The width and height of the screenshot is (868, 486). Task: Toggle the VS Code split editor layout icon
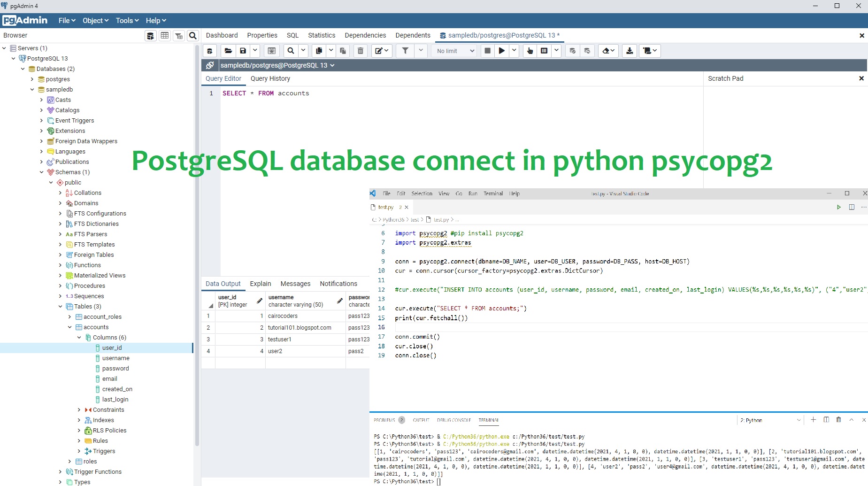852,207
